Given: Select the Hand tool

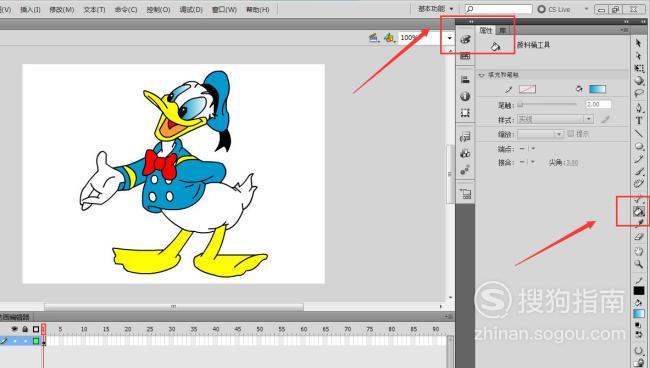Looking at the screenshot, I should coord(639,251).
